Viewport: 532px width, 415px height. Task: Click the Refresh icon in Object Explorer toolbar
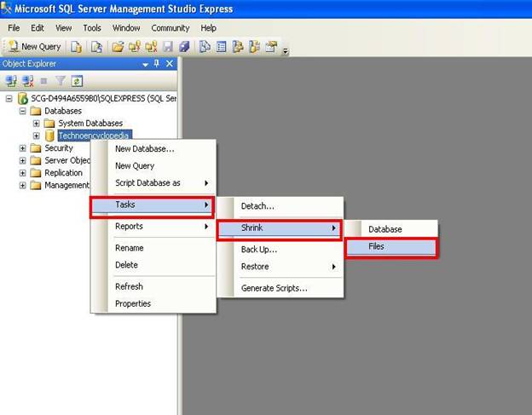coord(77,81)
